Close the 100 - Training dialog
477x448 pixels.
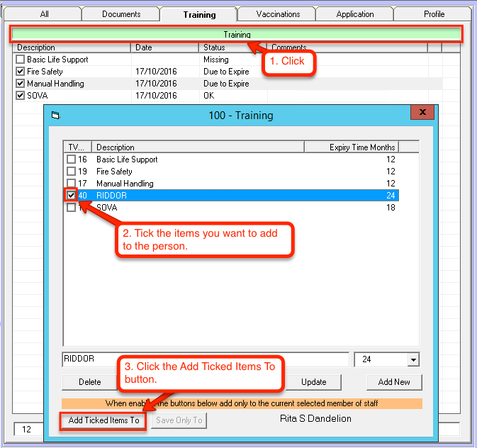[422, 113]
